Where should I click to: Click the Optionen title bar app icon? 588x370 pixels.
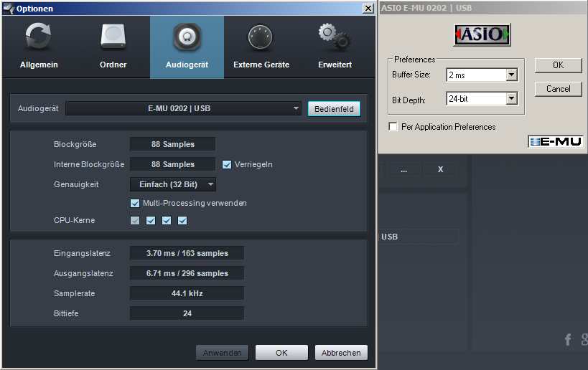coord(9,8)
